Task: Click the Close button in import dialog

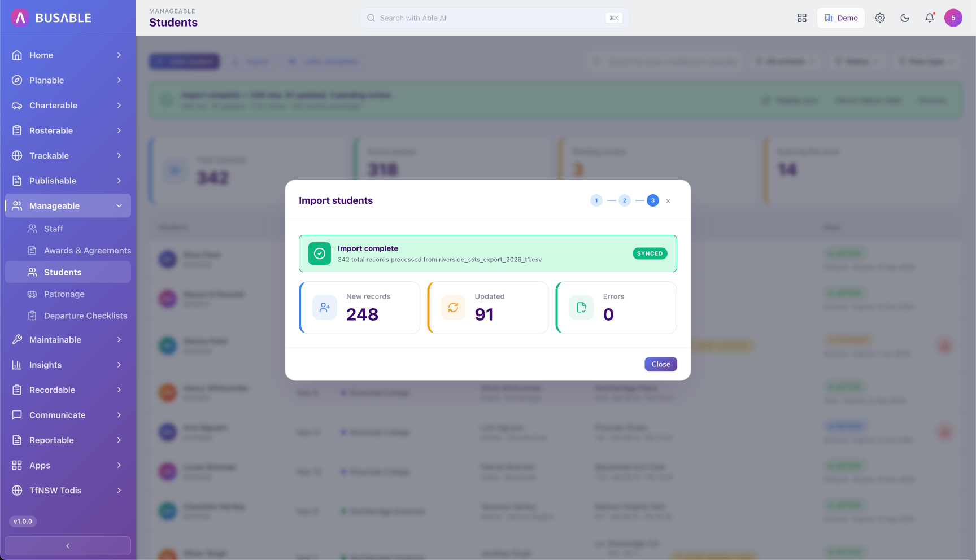Action: pos(661,364)
